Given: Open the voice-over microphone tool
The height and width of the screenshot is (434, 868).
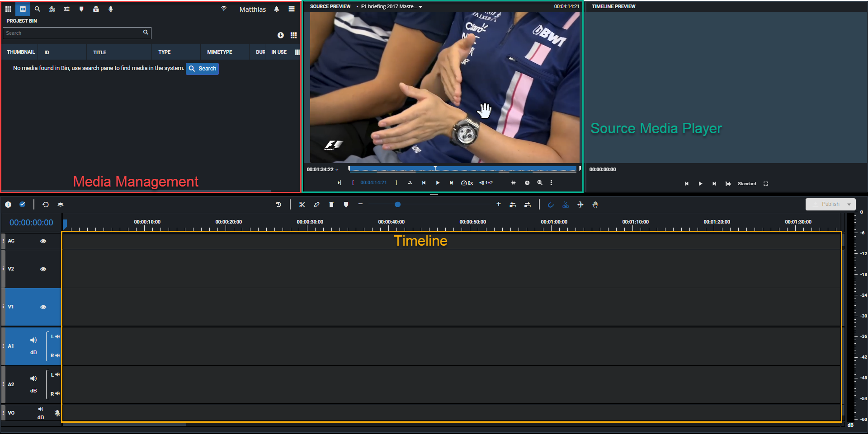Looking at the screenshot, I should pos(111,9).
